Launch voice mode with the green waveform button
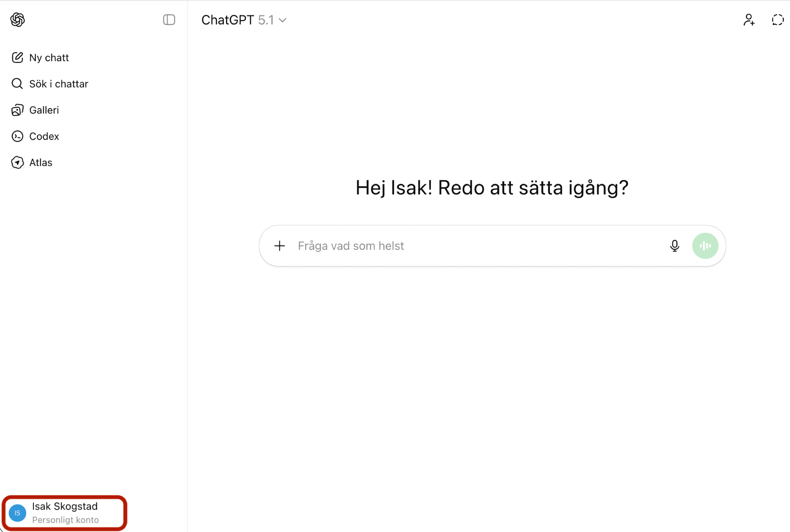 pyautogui.click(x=705, y=246)
